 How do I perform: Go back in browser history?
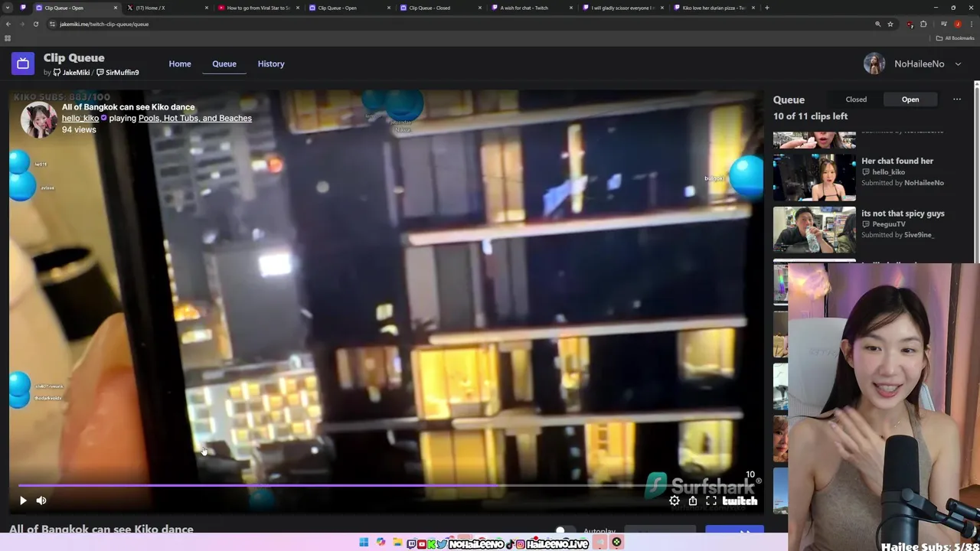tap(8, 24)
